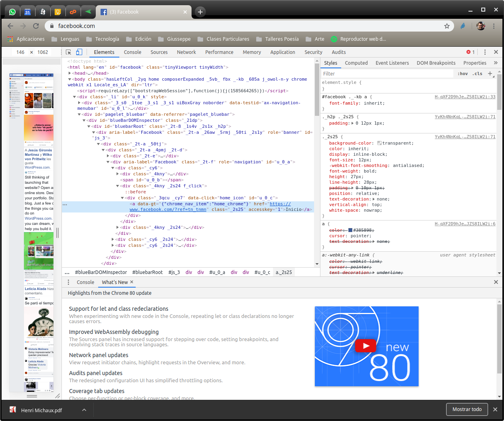Open the YvKh4NnKqL stylesheet link for ._2s25
The width and height of the screenshot is (504, 421).
(x=465, y=137)
